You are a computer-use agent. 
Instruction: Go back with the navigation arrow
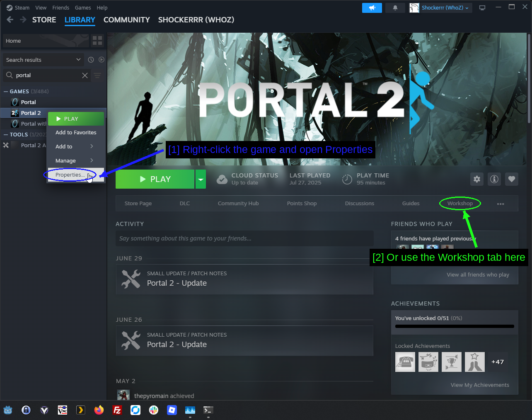(10, 19)
